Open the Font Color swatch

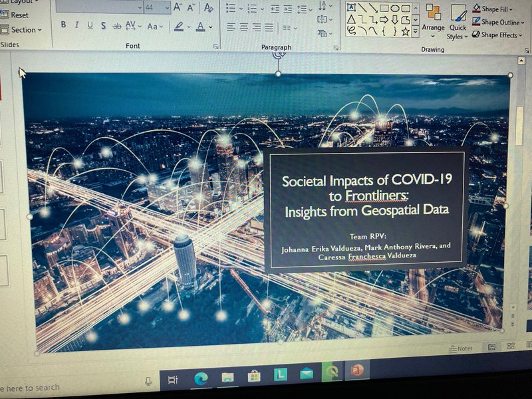coord(201,27)
